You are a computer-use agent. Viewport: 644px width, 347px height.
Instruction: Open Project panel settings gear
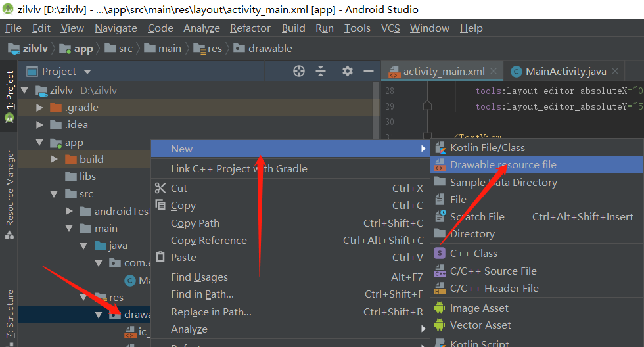pos(348,71)
